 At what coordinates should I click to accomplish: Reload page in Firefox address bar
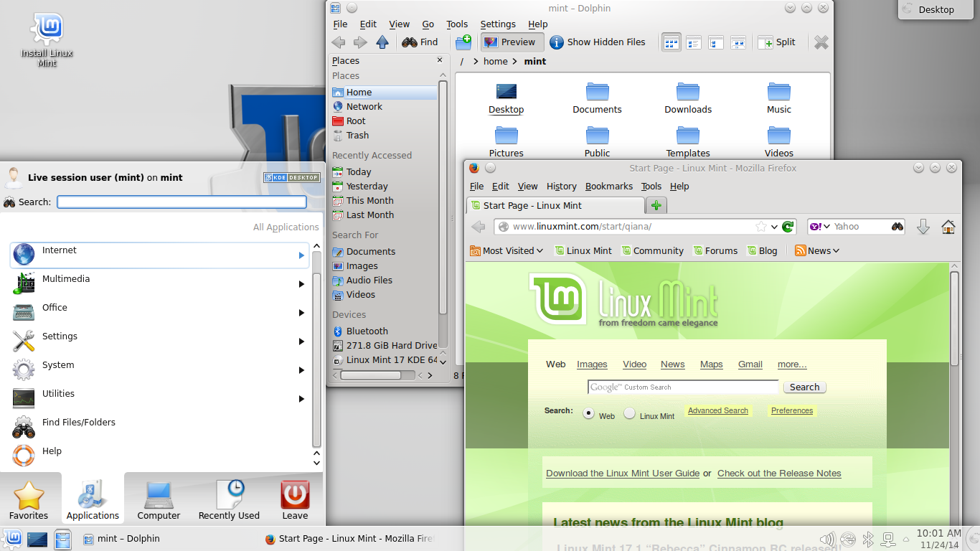click(788, 227)
